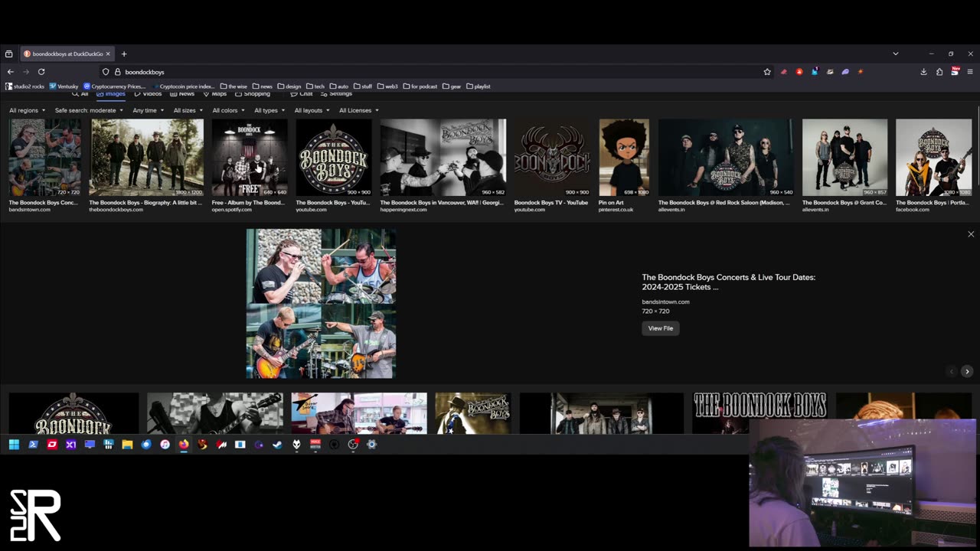980x551 pixels.
Task: Expand the All regions filter
Action: pos(26,110)
